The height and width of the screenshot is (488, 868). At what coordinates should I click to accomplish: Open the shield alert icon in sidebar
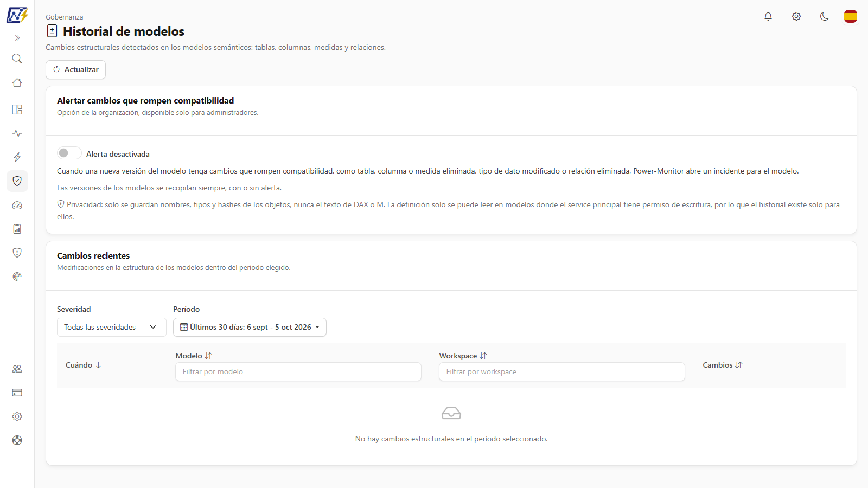17,253
